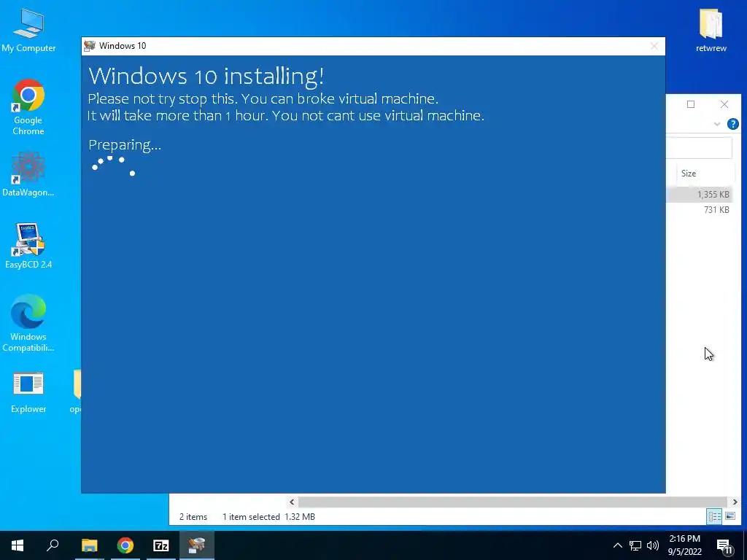Image resolution: width=747 pixels, height=560 pixels.
Task: Open My Computer desktop icon
Action: [28, 30]
